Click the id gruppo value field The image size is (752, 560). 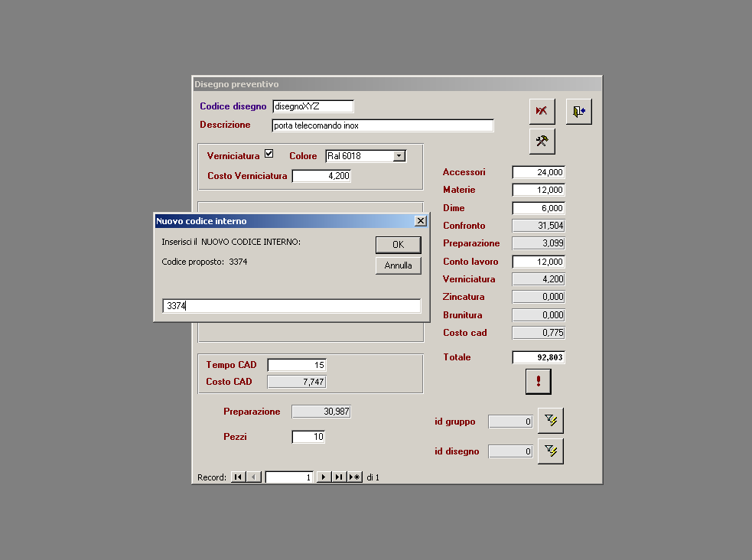[x=511, y=422]
